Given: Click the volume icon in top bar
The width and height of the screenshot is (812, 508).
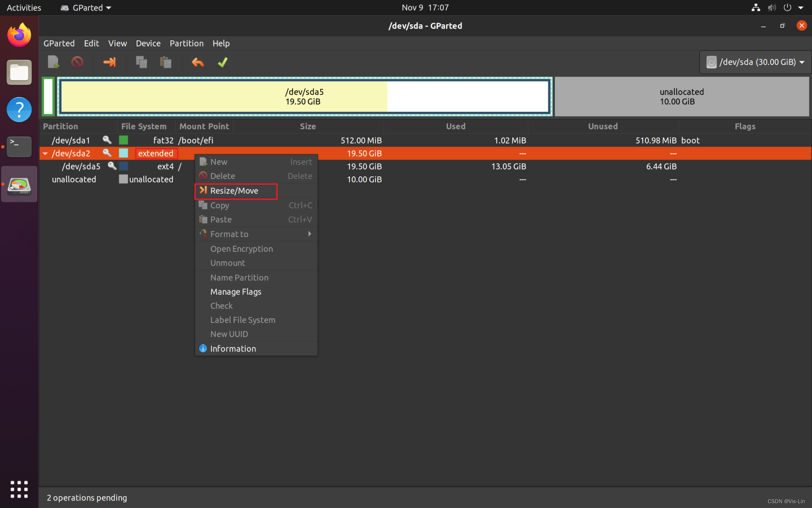Looking at the screenshot, I should 772,7.
